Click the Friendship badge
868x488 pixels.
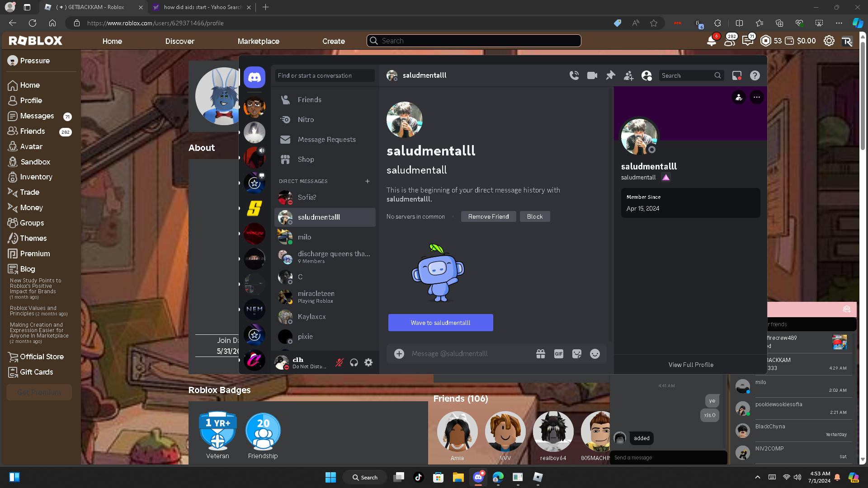coord(263,431)
